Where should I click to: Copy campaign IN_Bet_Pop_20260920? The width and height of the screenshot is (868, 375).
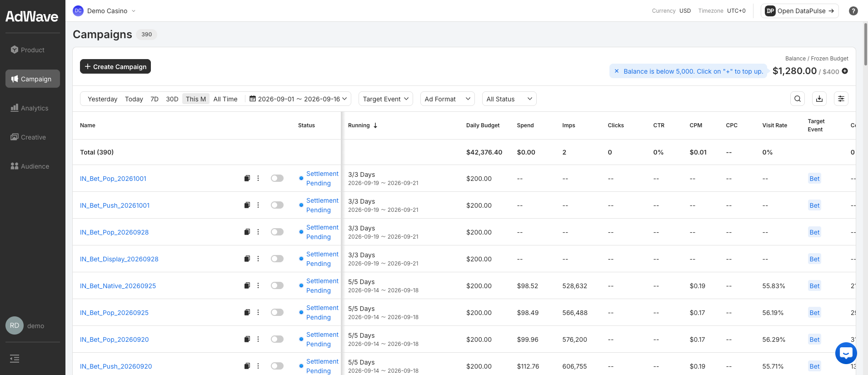pyautogui.click(x=247, y=339)
